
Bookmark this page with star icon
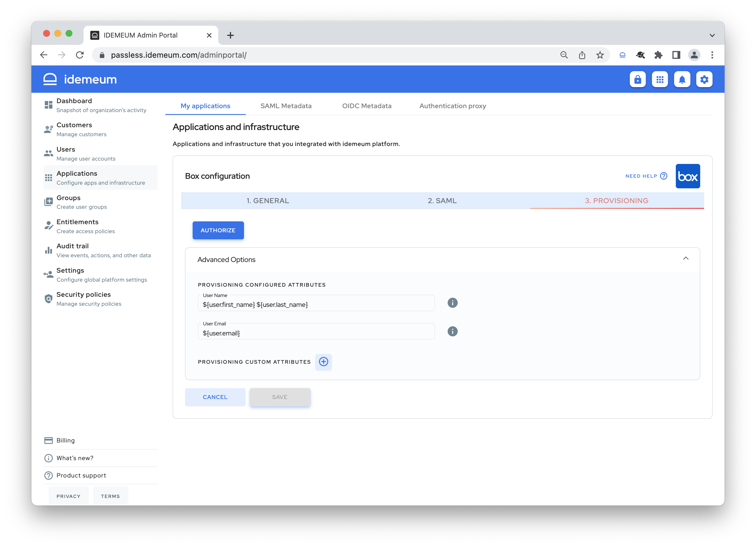pos(600,55)
